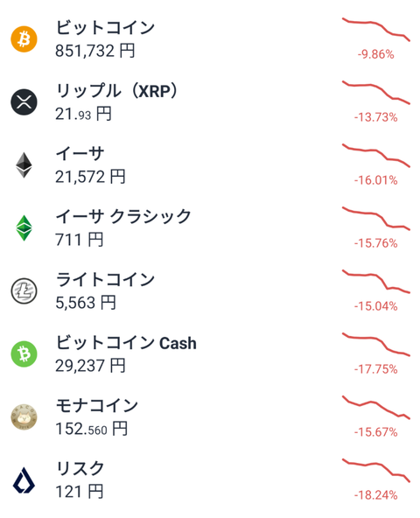The image size is (420, 518).
Task: Open the ビットコイン Cash entry
Action: coord(126,343)
